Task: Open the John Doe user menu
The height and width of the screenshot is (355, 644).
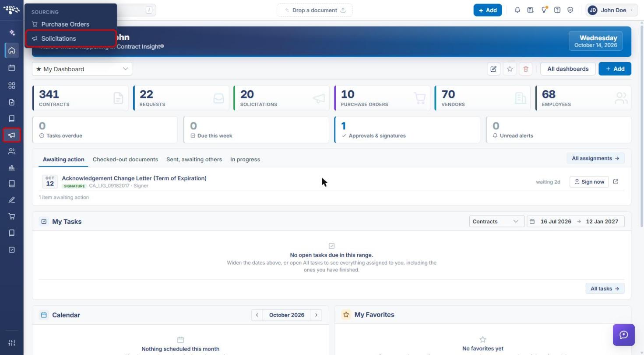Action: tap(612, 10)
